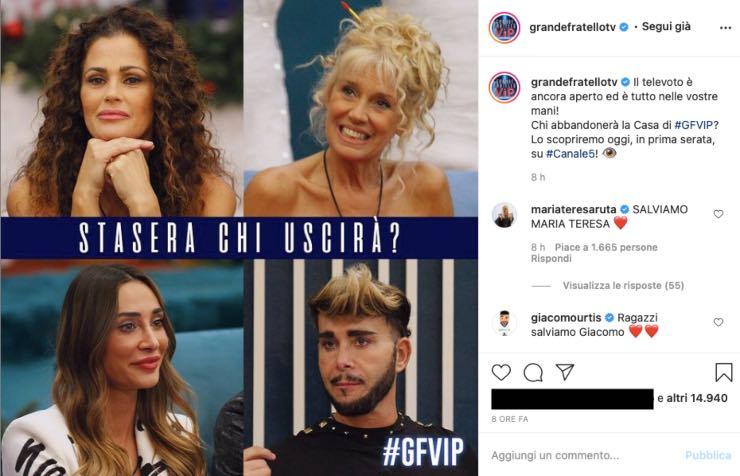Viewport: 740px width, 476px height.
Task: Like mariateresaruta's comment heart
Action: pos(718,214)
